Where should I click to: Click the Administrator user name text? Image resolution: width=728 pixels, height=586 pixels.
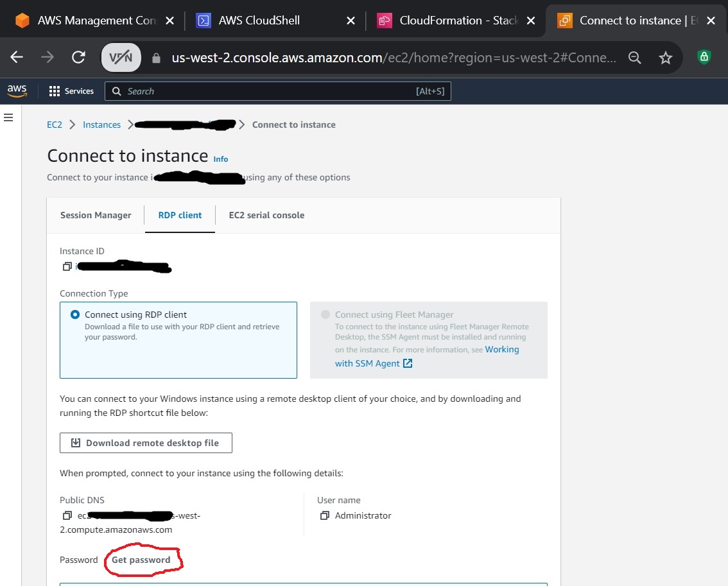[363, 515]
